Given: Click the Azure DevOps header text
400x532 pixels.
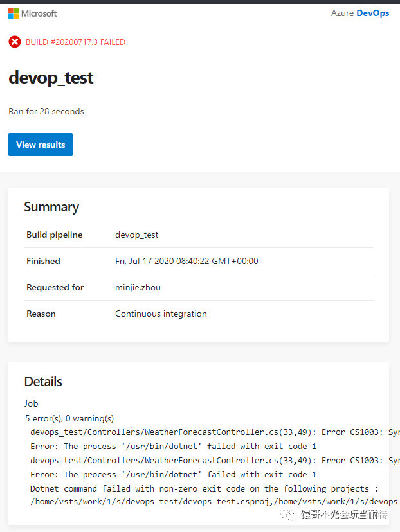Looking at the screenshot, I should [x=360, y=13].
